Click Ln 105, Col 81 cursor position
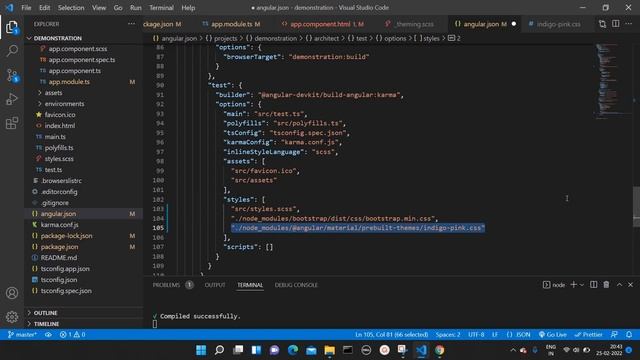Image resolution: width=640 pixels, height=360 pixels. 391,334
